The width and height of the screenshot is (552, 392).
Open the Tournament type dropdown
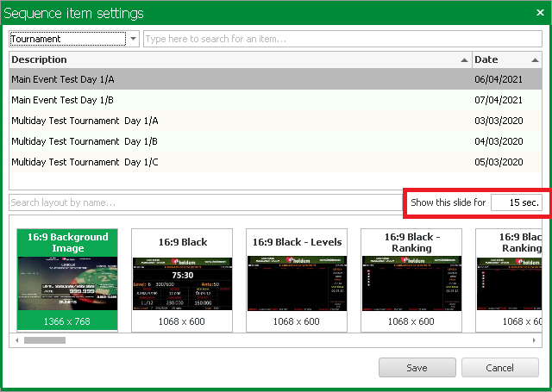pyautogui.click(x=131, y=39)
